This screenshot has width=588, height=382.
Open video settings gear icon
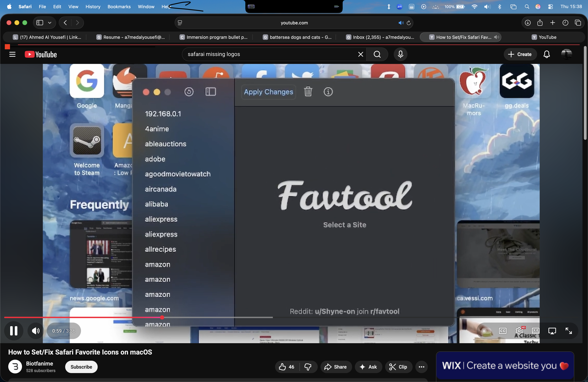pyautogui.click(x=519, y=331)
